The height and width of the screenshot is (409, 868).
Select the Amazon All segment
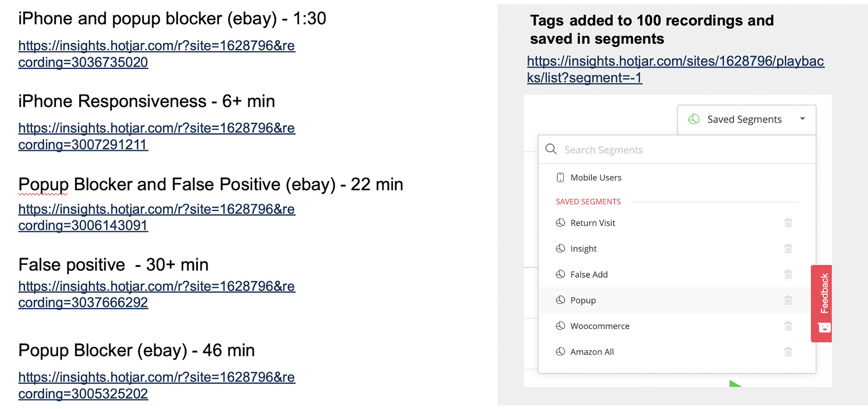tap(592, 352)
